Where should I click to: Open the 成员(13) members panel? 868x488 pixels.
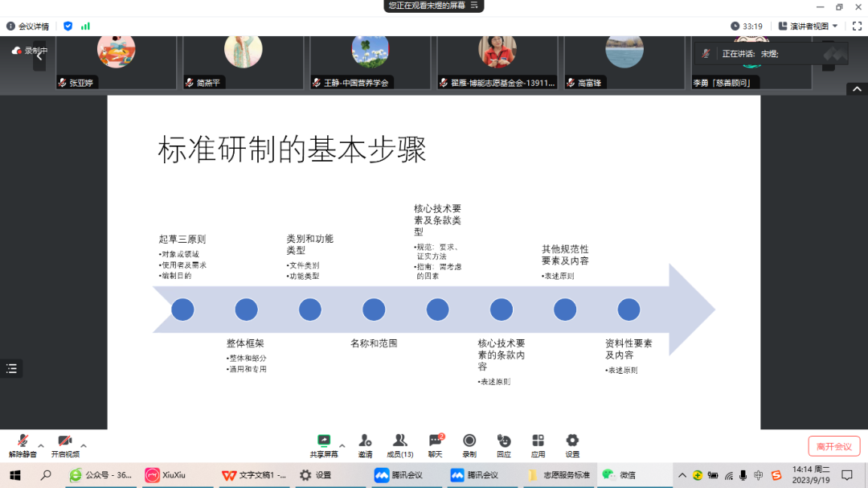[399, 441]
